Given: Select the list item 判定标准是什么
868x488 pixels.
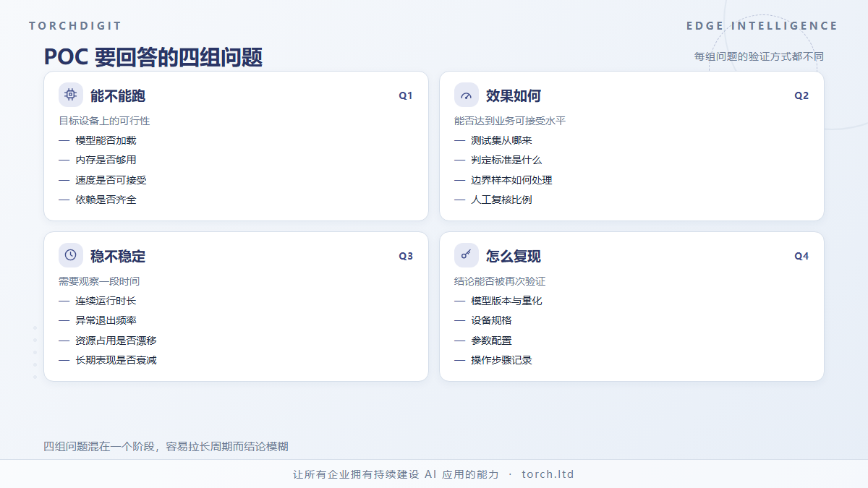Looking at the screenshot, I should coord(506,160).
